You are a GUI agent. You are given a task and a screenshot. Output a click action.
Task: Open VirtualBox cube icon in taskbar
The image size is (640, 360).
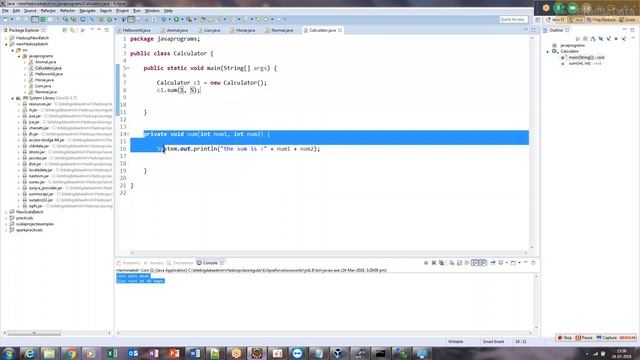[338, 353]
